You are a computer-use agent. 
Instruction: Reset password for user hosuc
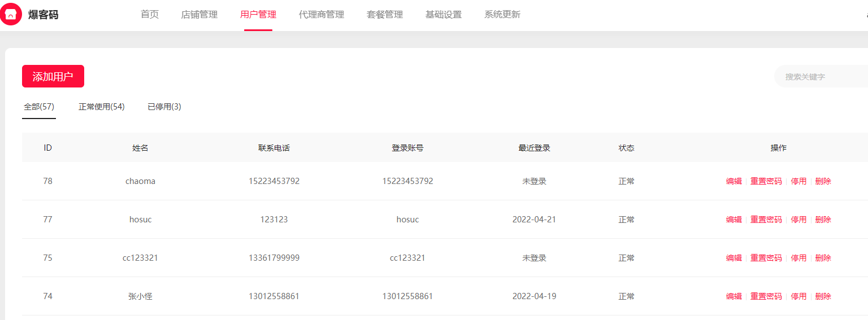coord(766,220)
